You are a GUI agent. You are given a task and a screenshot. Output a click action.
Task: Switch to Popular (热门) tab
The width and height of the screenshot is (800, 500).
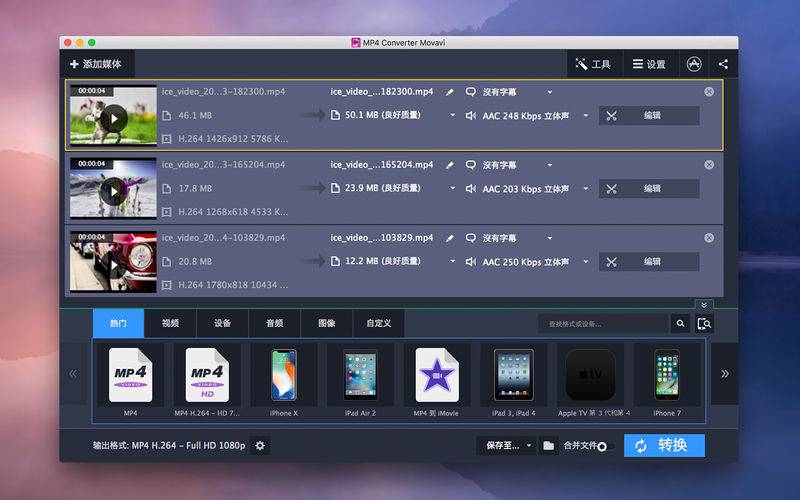click(118, 323)
